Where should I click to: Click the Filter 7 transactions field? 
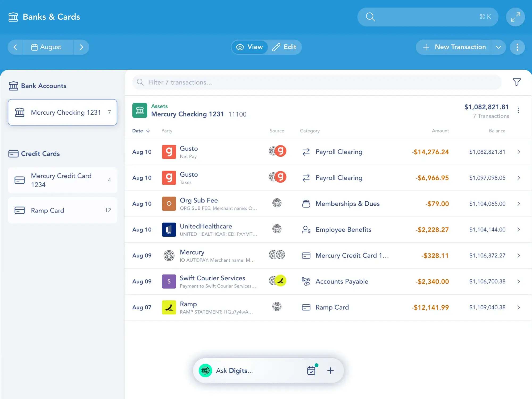click(x=317, y=82)
